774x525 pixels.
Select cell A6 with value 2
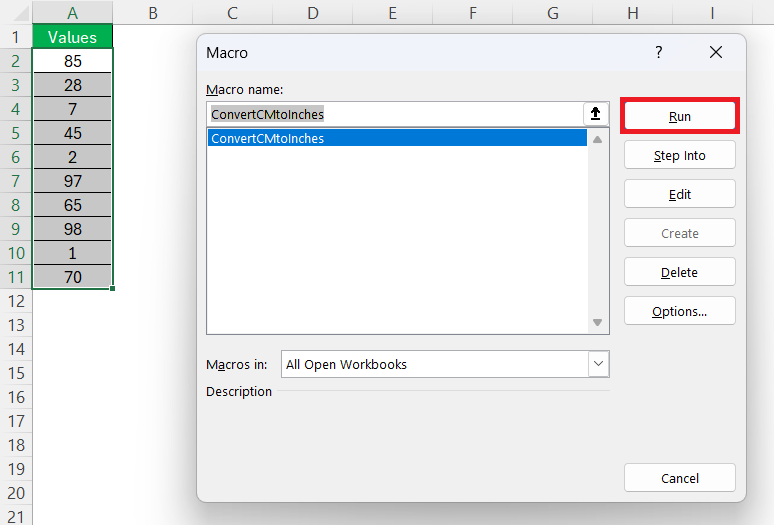pyautogui.click(x=73, y=157)
